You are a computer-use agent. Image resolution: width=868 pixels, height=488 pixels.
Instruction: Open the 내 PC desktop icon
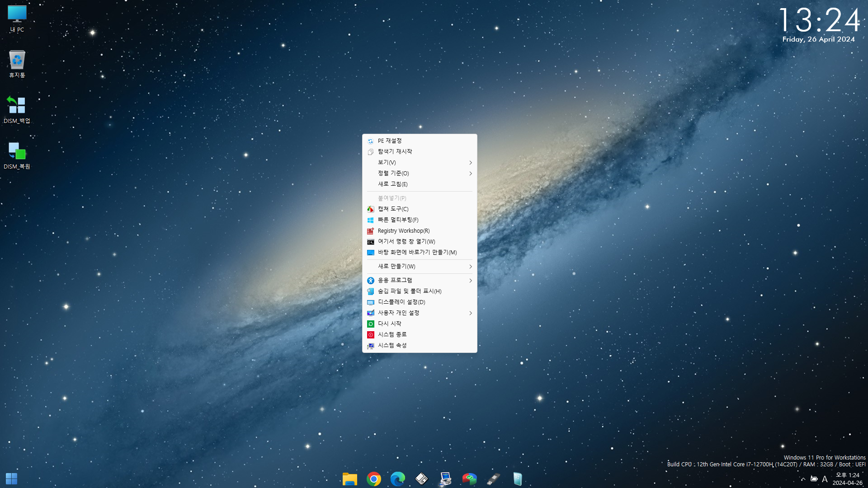(17, 19)
